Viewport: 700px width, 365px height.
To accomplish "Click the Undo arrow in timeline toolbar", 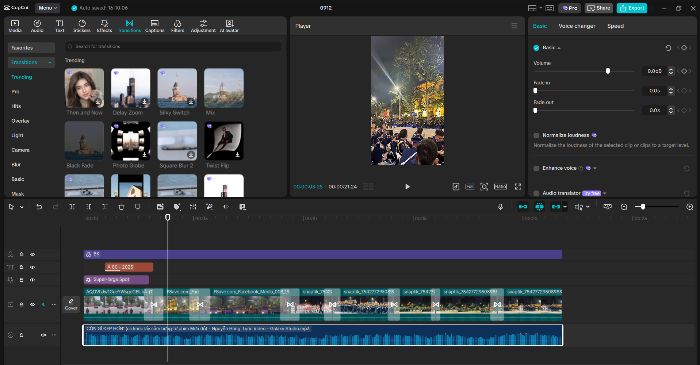I will (39, 207).
